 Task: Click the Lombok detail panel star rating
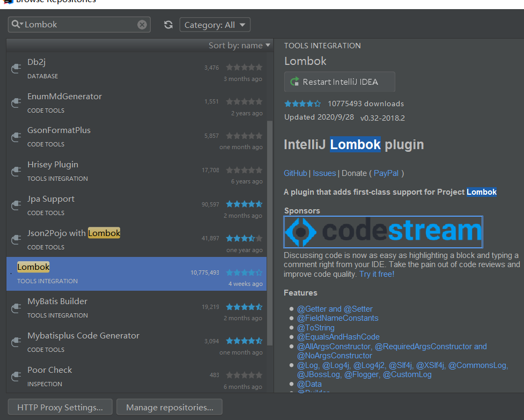(302, 104)
